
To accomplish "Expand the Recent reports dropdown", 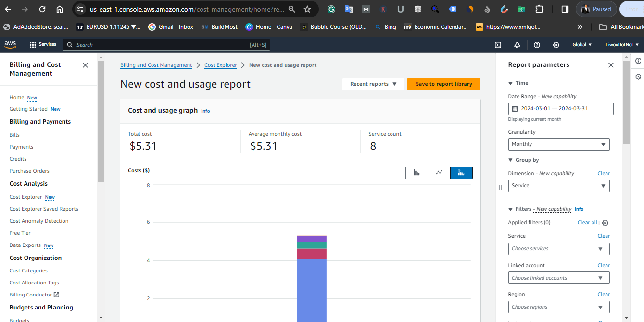I will point(373,84).
